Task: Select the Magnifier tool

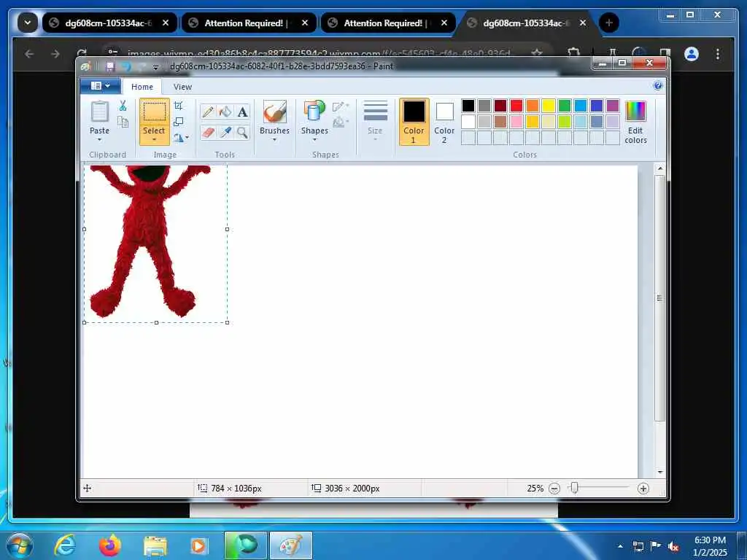Action: point(242,132)
